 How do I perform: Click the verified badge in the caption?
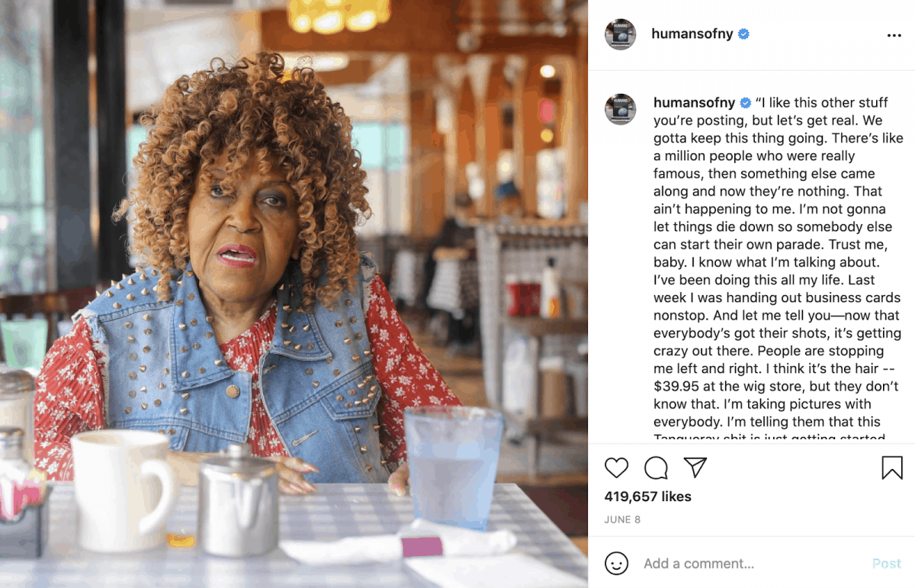pos(746,103)
